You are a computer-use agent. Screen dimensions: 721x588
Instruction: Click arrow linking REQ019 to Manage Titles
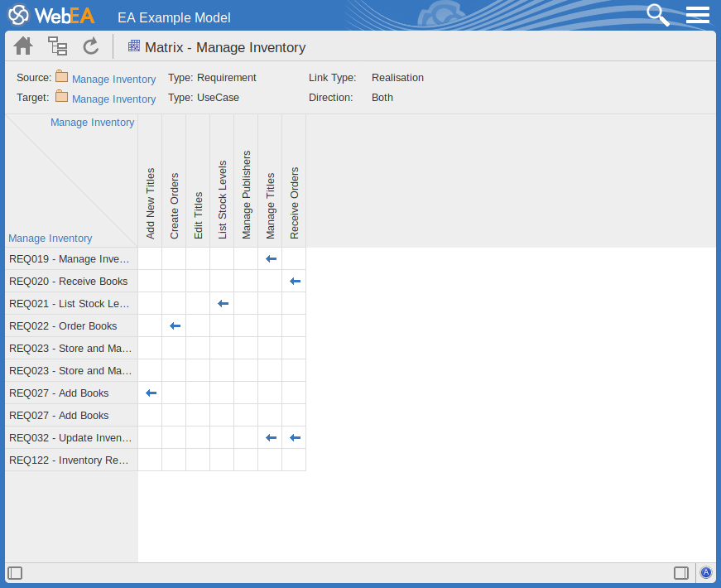(x=270, y=259)
